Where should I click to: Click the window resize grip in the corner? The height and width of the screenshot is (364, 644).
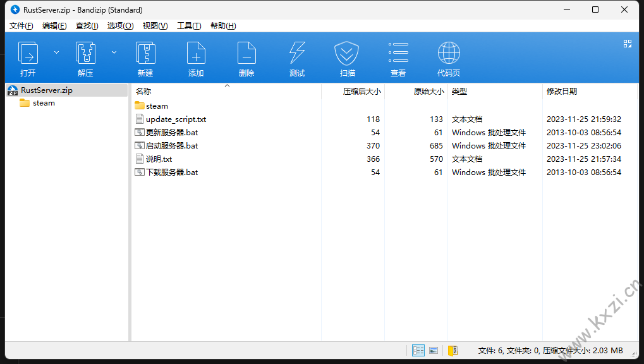(634, 354)
